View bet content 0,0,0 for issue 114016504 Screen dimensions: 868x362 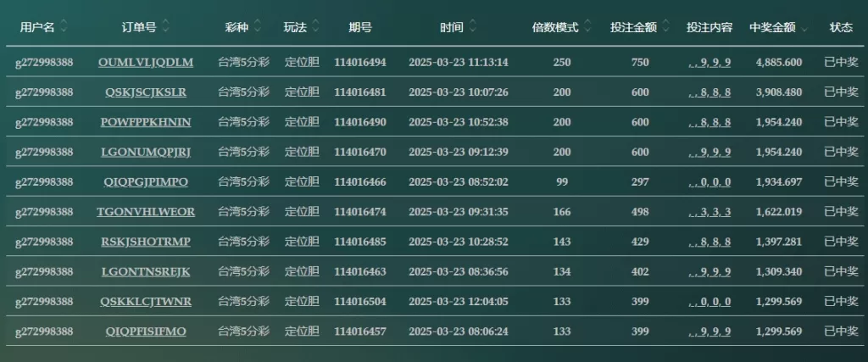[709, 302]
